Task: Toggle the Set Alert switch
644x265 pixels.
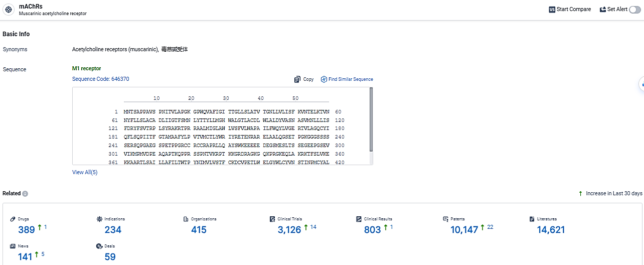Action: click(x=634, y=10)
